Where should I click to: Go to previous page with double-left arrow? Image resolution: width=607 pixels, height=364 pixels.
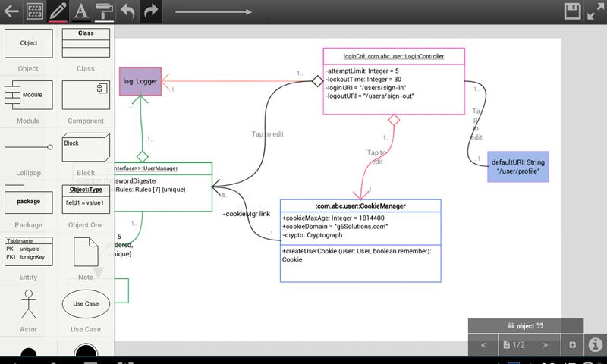(483, 345)
